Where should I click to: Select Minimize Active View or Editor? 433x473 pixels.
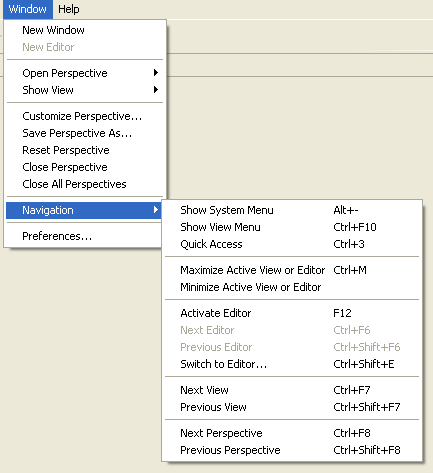point(292,287)
